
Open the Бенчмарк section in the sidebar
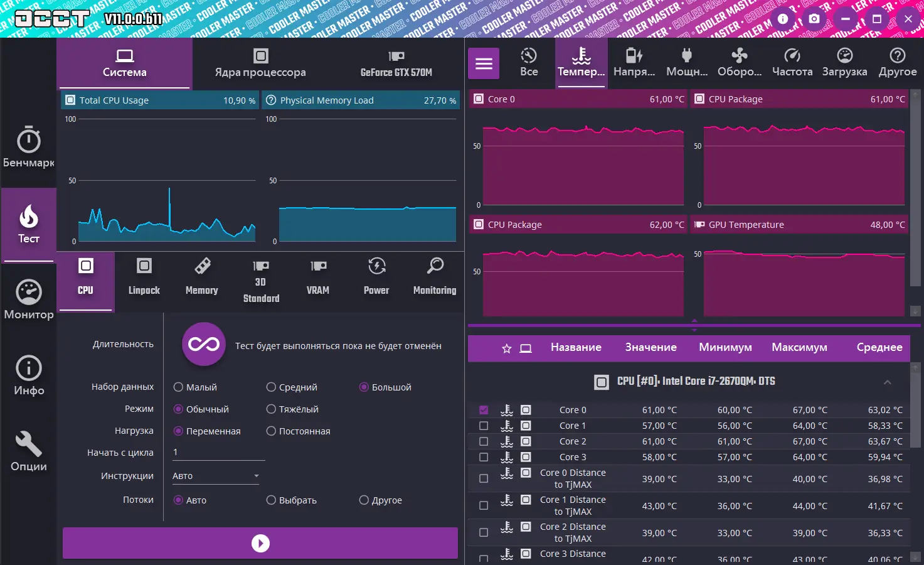[28, 148]
